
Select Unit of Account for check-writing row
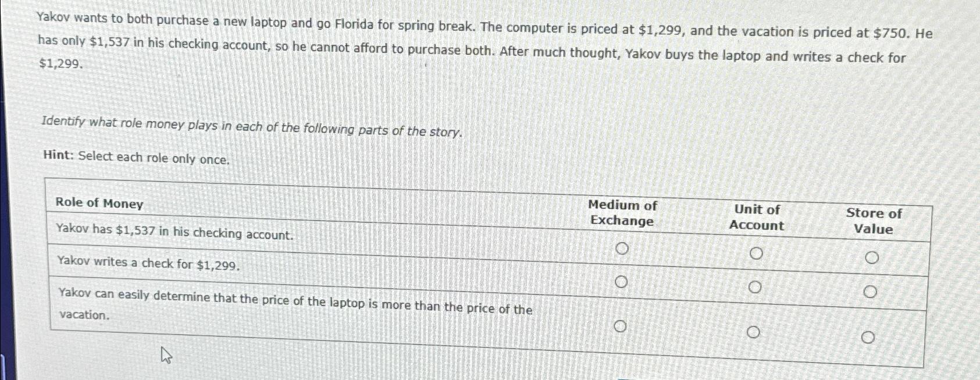pos(756,286)
